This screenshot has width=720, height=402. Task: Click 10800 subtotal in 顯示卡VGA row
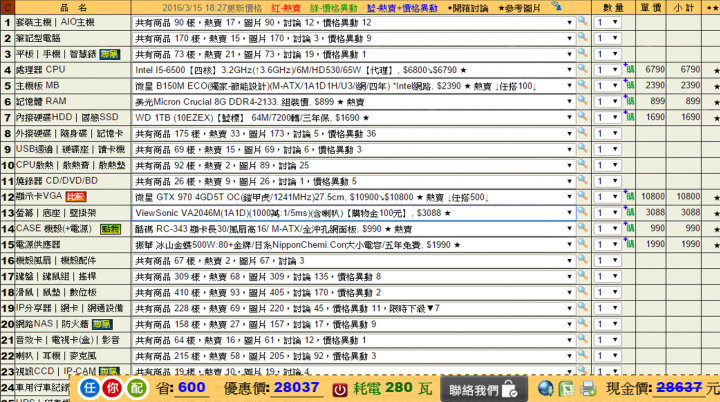tap(688, 197)
